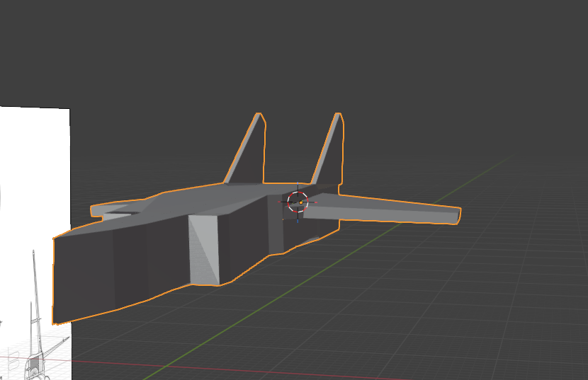Click the long right wing surface

tap(397, 206)
